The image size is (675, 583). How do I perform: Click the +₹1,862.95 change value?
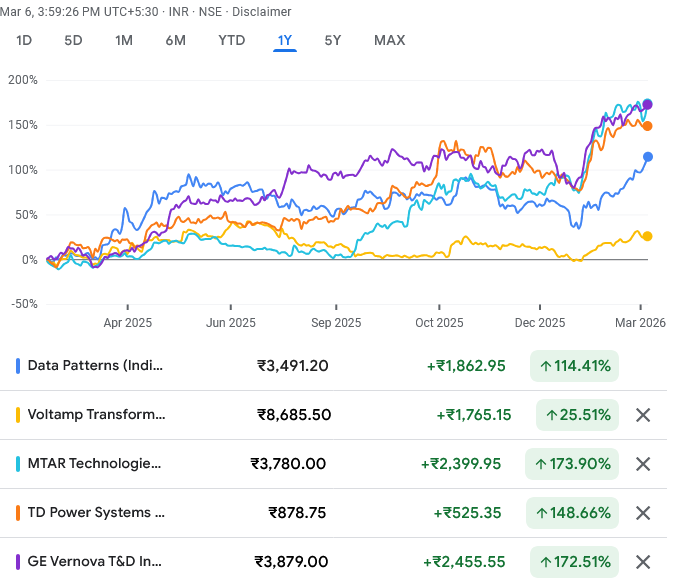(x=466, y=366)
